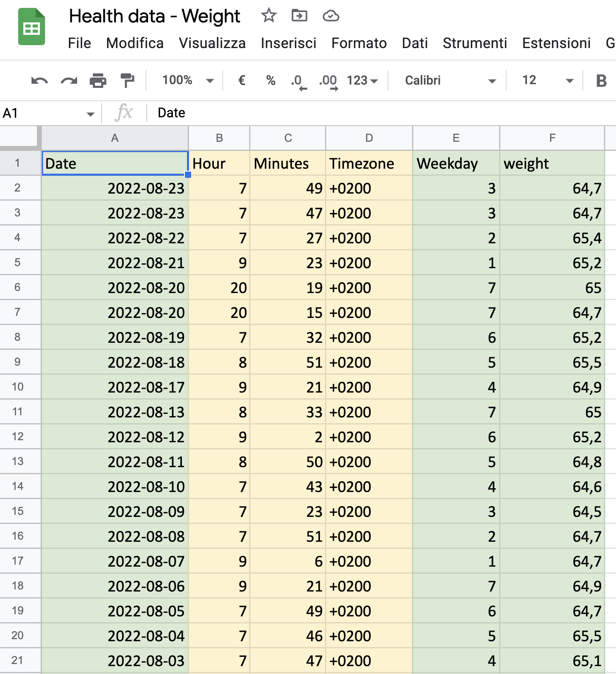Click the formula bar showing Date

coord(381,113)
